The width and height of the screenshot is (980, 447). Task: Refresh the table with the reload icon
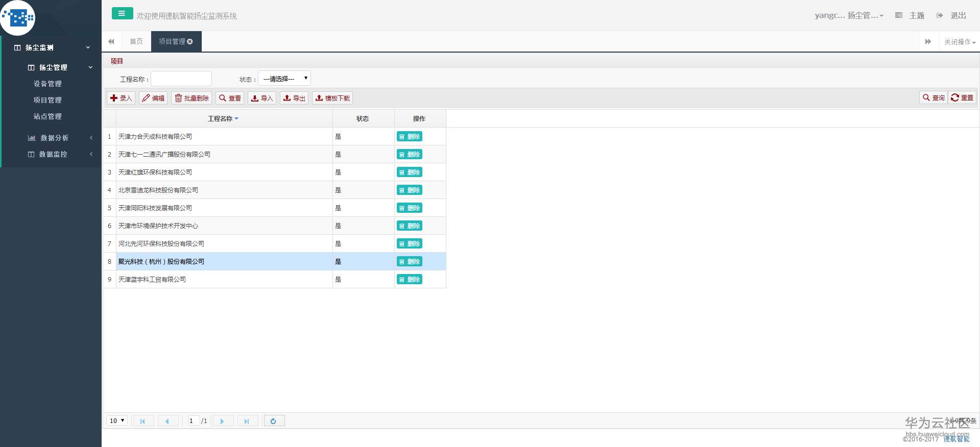pos(274,421)
